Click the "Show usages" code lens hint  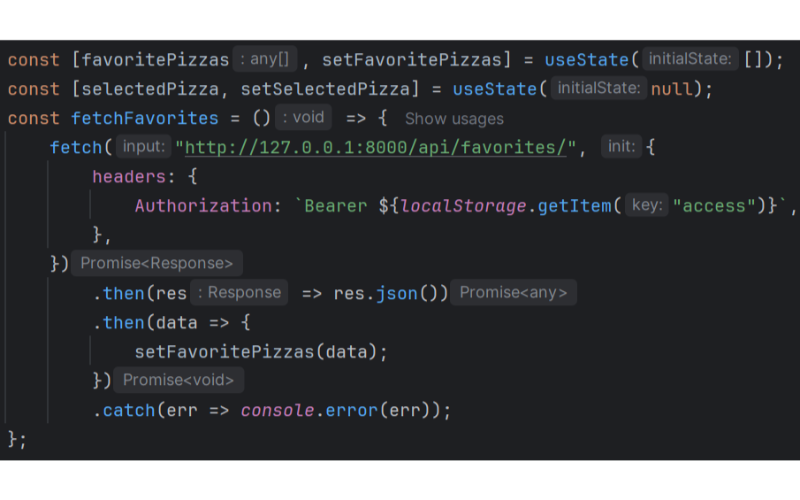coord(454,118)
